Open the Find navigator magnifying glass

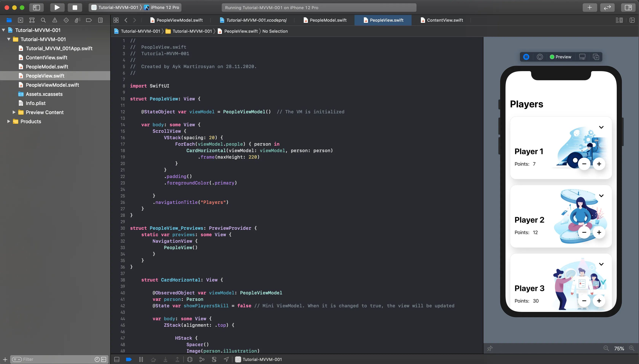(x=43, y=20)
